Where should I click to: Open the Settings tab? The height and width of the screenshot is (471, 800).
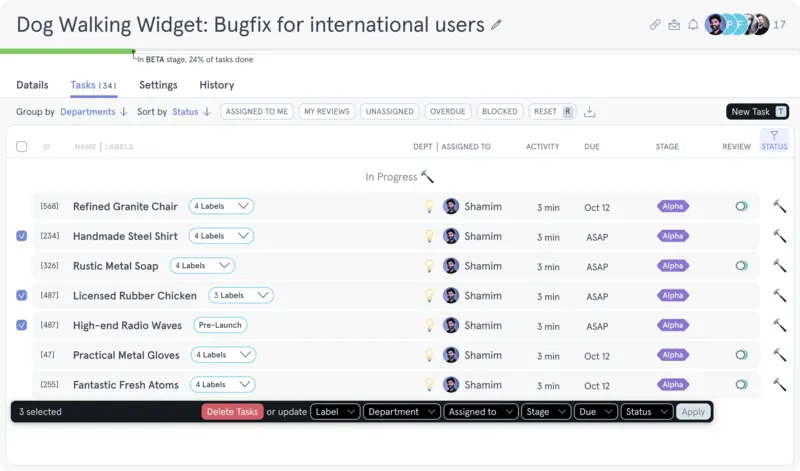pyautogui.click(x=158, y=85)
